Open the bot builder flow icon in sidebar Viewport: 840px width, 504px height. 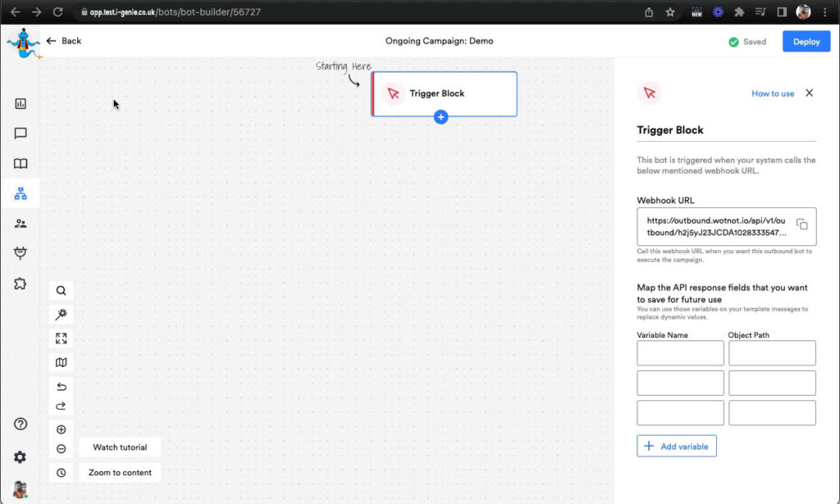coord(21,193)
